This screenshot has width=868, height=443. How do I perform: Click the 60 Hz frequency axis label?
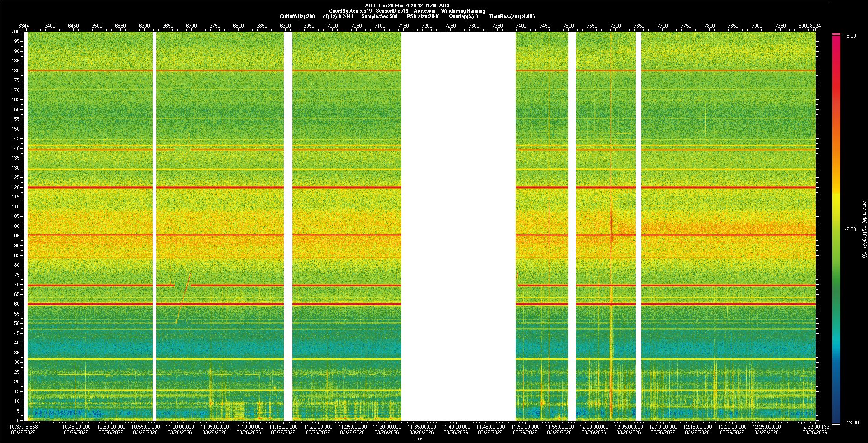(17, 304)
